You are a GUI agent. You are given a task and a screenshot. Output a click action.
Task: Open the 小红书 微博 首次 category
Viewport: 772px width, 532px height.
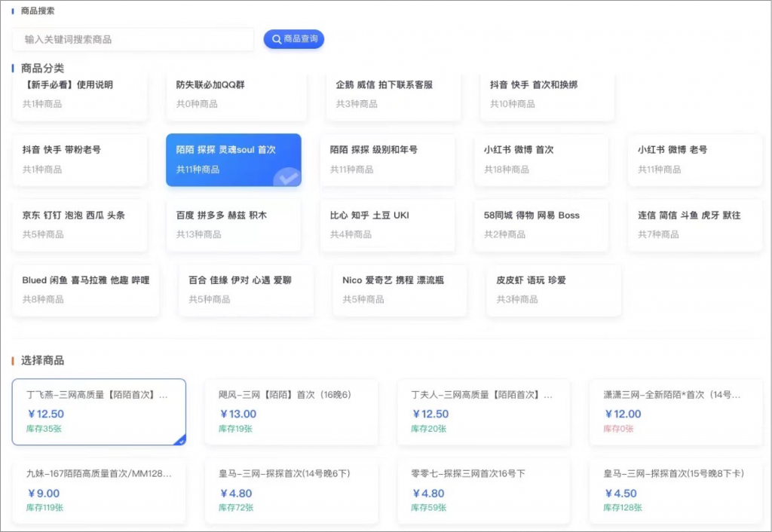pos(541,160)
